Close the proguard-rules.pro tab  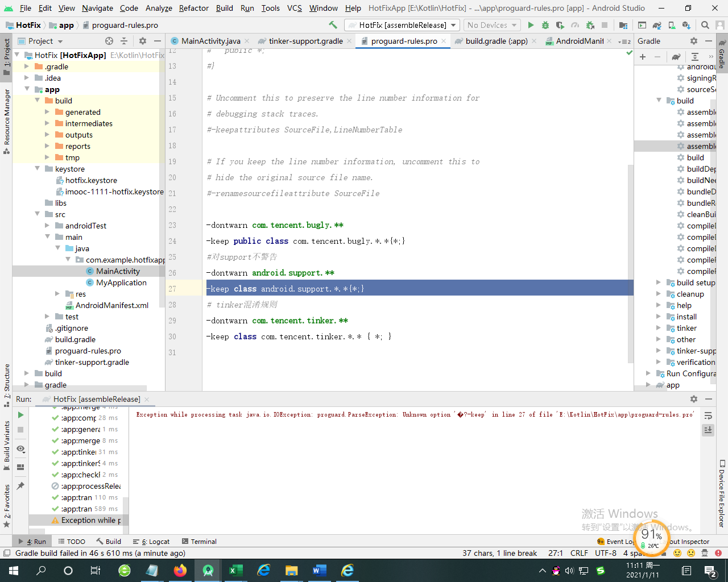coord(444,41)
